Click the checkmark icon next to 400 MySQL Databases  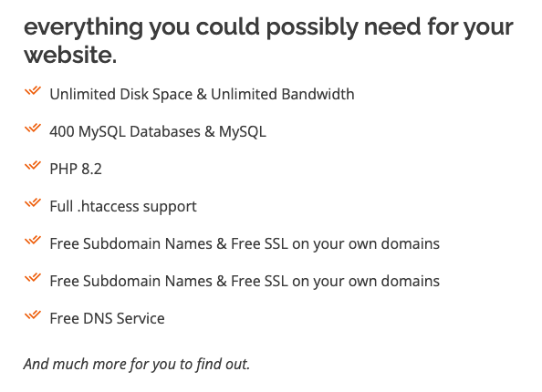click(33, 129)
